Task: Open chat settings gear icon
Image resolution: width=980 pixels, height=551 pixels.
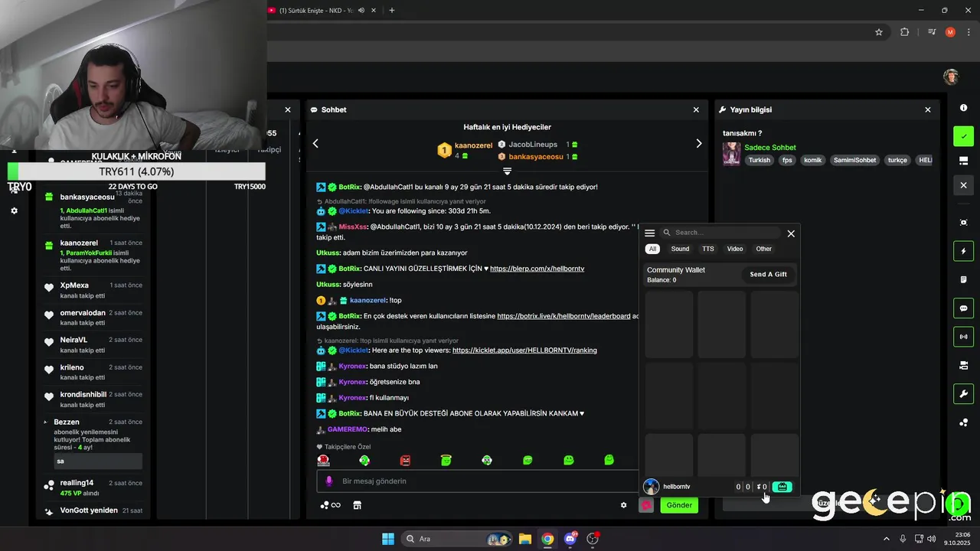Action: [623, 505]
